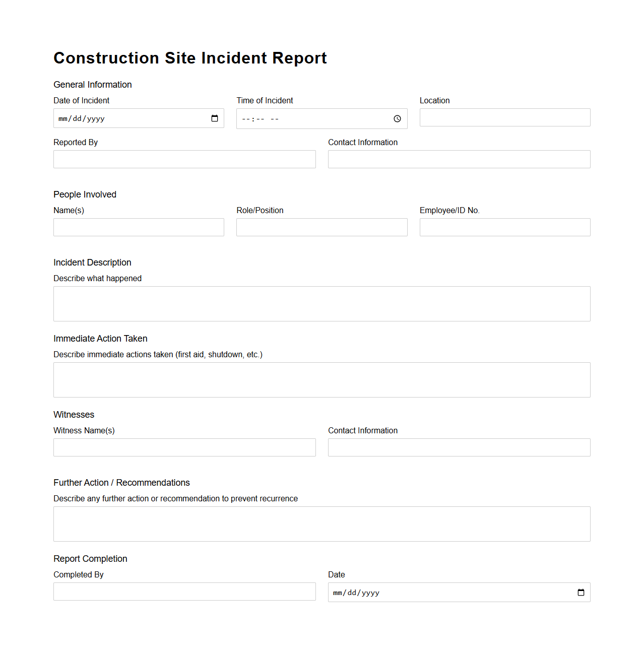Screen dimensions: 644x655
Task: Click the Witness Name(s) input field
Action: pyautogui.click(x=184, y=447)
